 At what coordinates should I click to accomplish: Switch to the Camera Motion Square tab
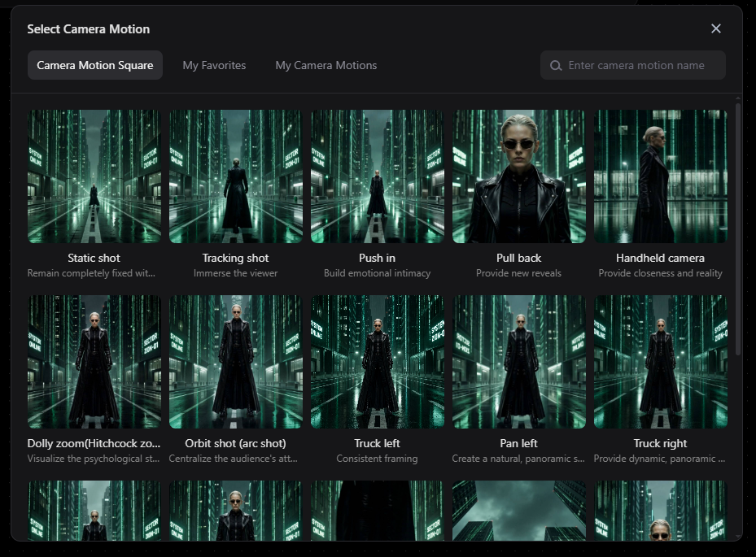pos(95,65)
